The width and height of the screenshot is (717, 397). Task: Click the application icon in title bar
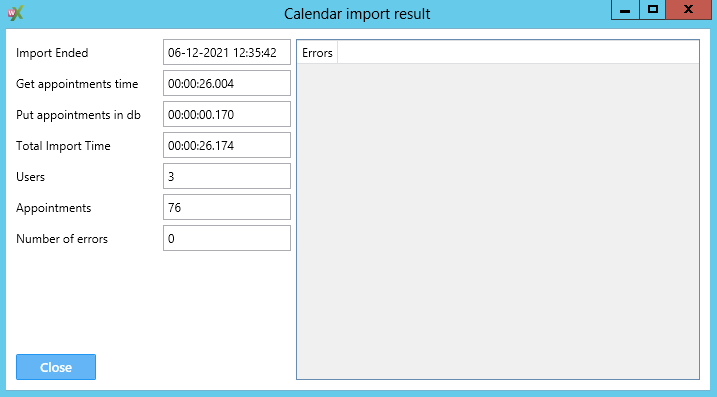click(x=16, y=13)
